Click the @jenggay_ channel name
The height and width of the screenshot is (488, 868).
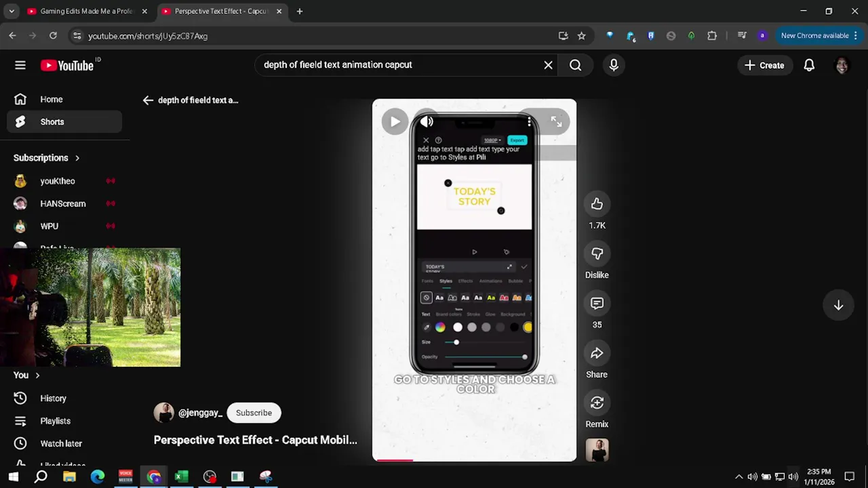pyautogui.click(x=200, y=413)
